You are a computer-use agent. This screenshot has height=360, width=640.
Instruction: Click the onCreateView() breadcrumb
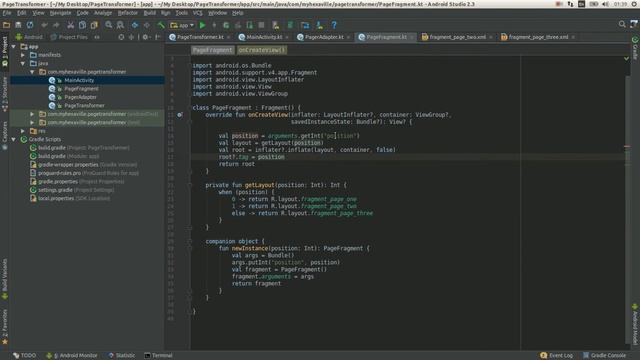click(x=262, y=50)
